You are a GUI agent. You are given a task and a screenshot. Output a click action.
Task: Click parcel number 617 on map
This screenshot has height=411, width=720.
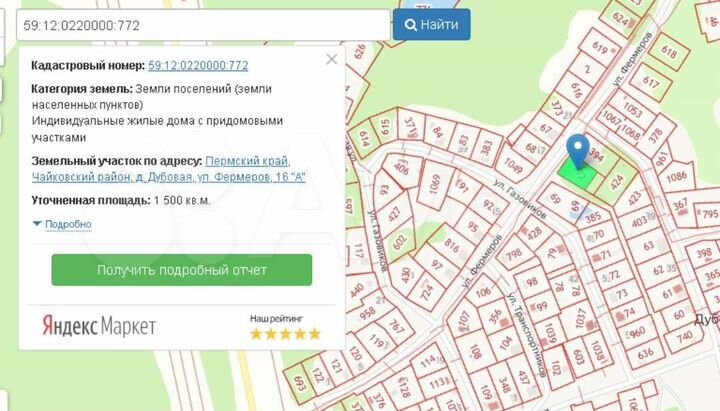651,82
